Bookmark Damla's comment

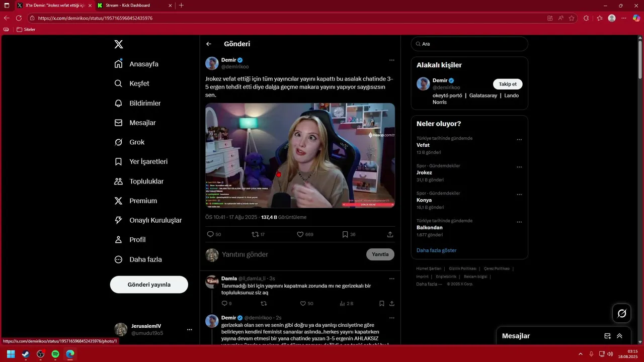pyautogui.click(x=382, y=304)
